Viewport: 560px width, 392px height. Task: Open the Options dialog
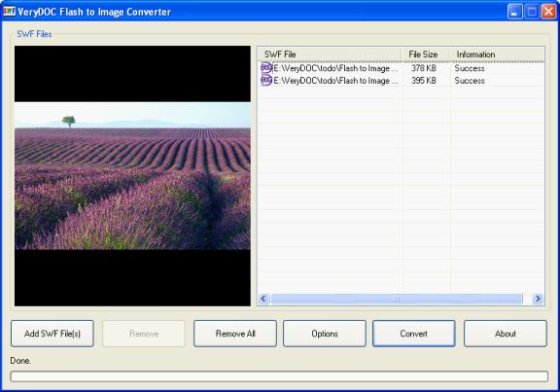325,334
